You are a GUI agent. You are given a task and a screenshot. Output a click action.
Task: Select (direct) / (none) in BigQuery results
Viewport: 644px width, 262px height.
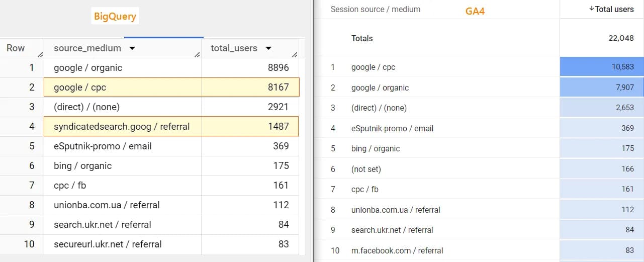86,107
